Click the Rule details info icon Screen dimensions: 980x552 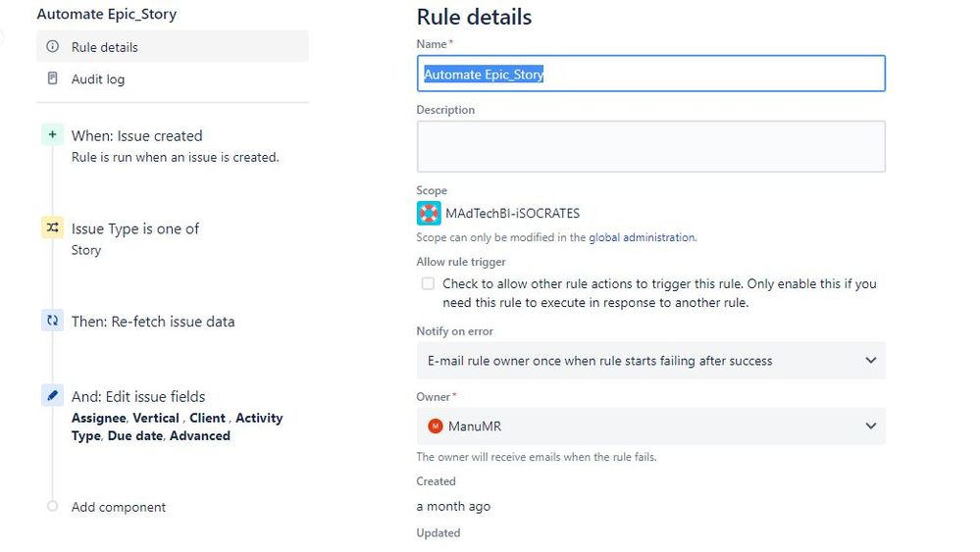pyautogui.click(x=53, y=46)
